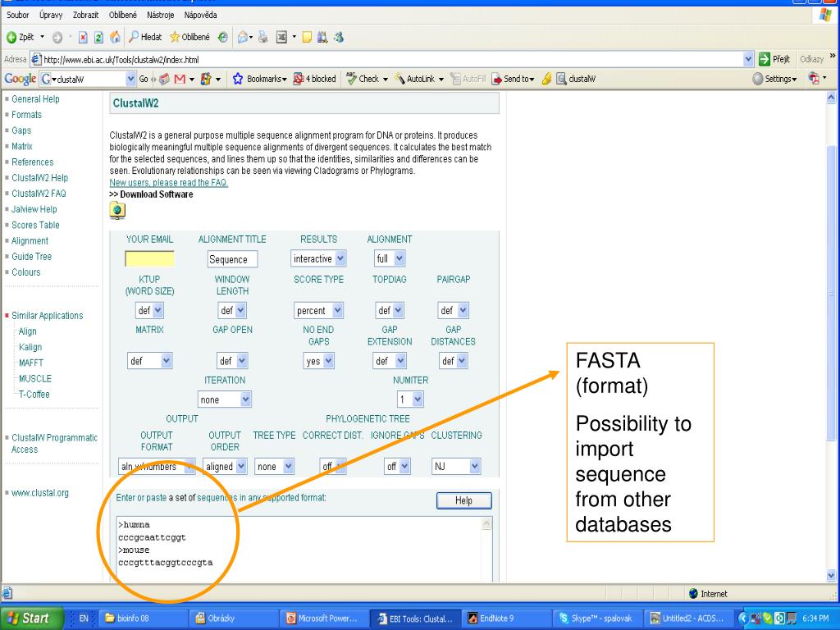
Task: Open the Nápověda menu
Action: point(200,15)
